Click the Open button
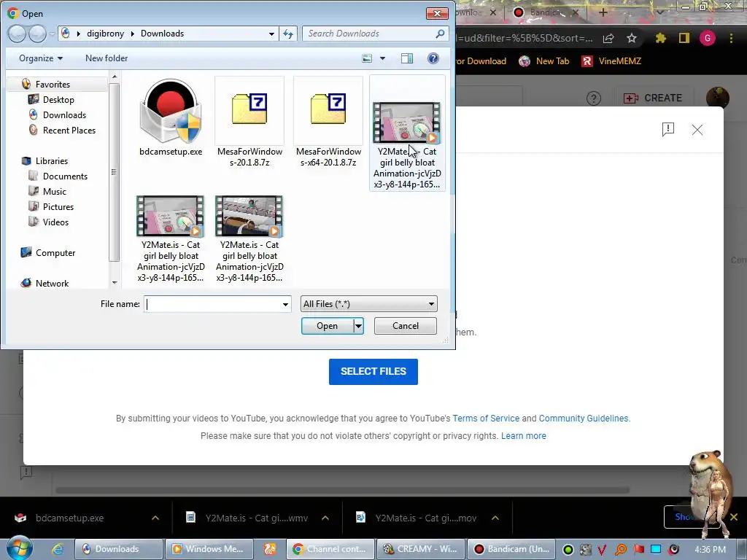The height and width of the screenshot is (560, 747). pyautogui.click(x=327, y=326)
